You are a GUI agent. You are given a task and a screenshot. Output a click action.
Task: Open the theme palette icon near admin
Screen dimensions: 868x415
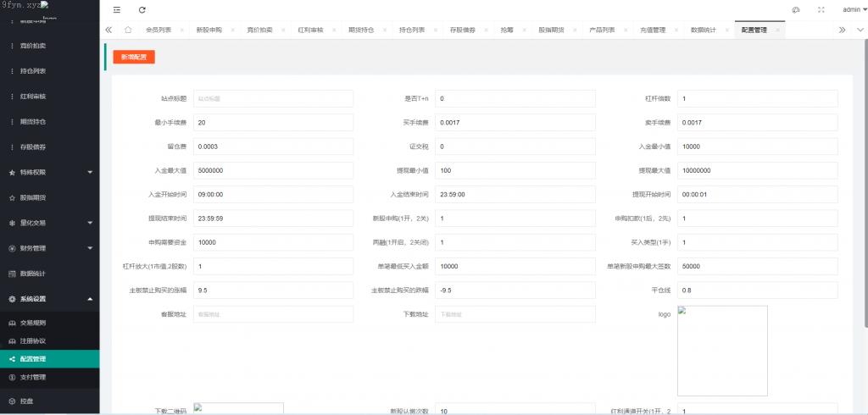(796, 10)
